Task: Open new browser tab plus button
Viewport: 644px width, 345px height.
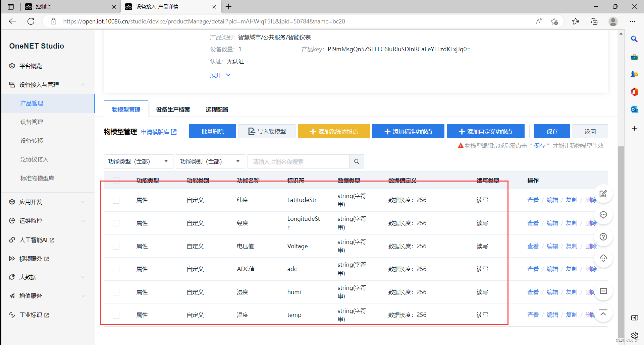Action: [229, 7]
